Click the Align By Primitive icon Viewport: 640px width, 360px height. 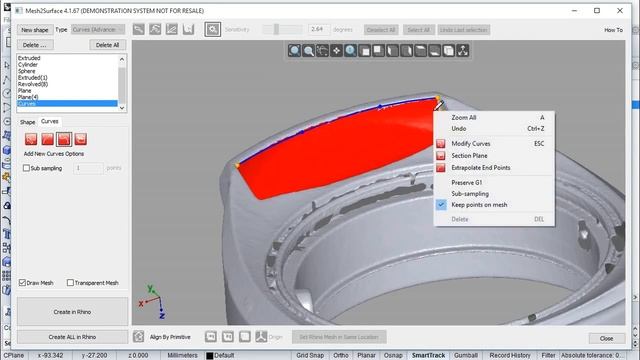click(139, 337)
